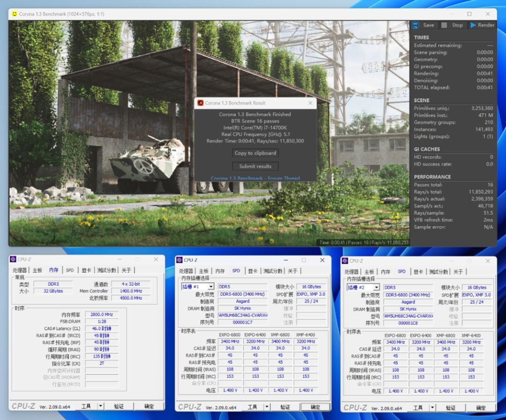Click 验证 button in left CPU-Z window
Image resolution: width=506 pixels, height=420 pixels.
tap(119, 406)
